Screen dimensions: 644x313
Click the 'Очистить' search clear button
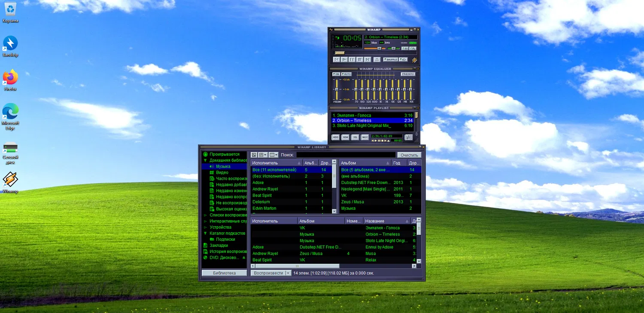[409, 155]
